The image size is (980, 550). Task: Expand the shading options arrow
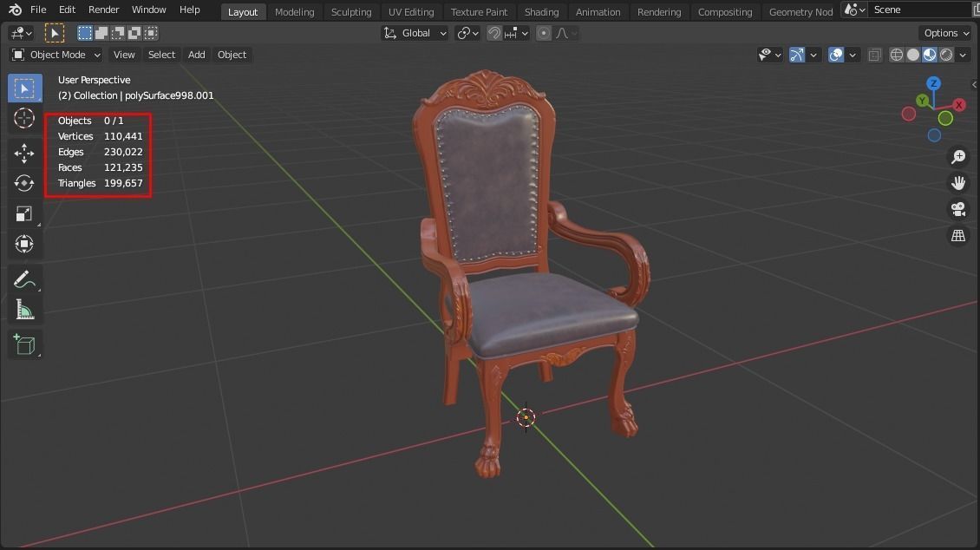pyautogui.click(x=963, y=55)
